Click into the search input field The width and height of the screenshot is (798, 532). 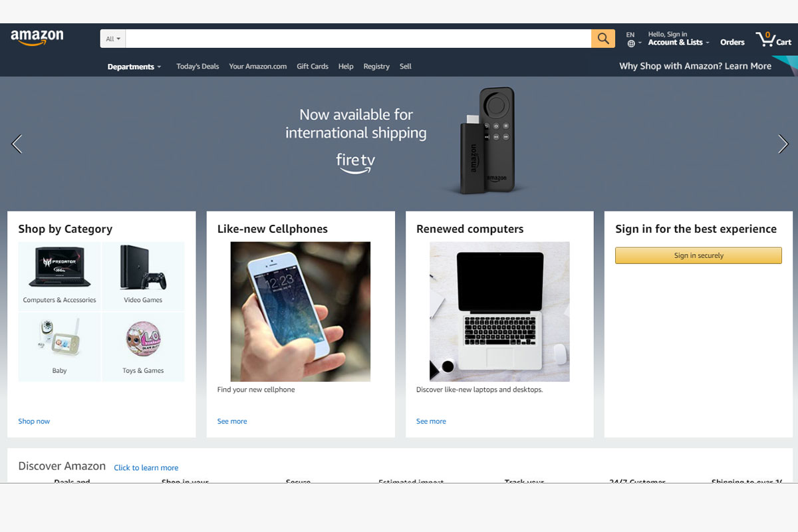coord(358,39)
